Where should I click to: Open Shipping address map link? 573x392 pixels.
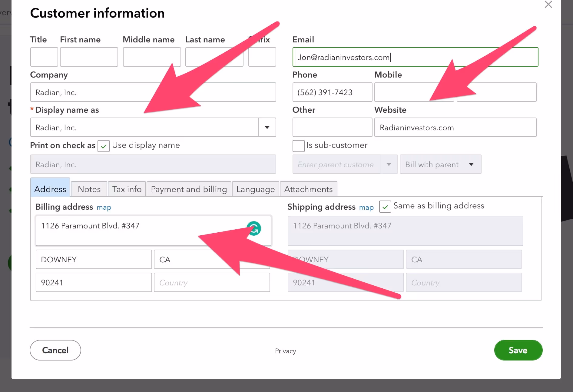click(x=366, y=208)
